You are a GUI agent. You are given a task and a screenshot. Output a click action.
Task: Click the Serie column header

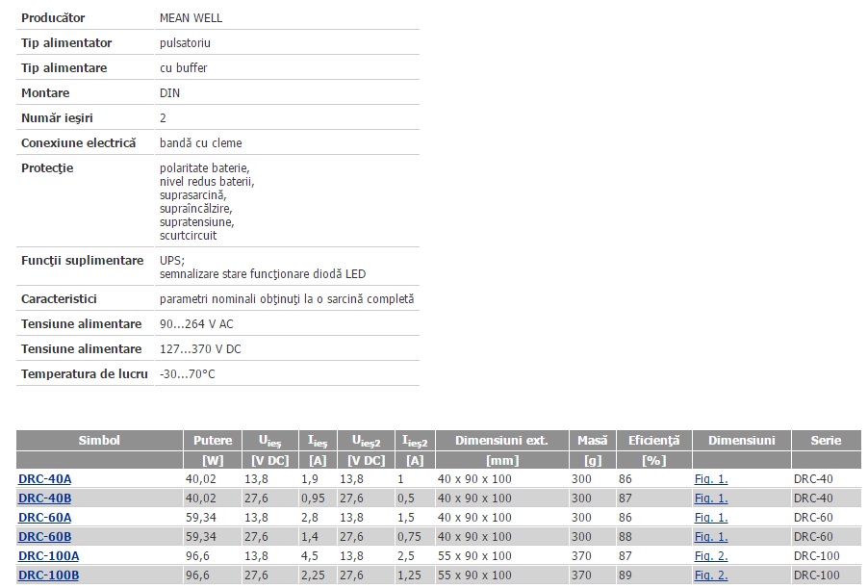[825, 440]
